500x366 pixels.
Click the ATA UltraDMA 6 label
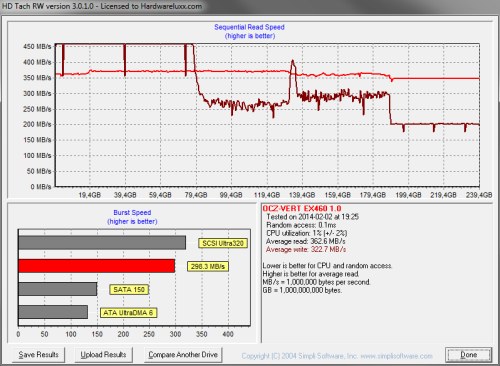click(x=128, y=313)
